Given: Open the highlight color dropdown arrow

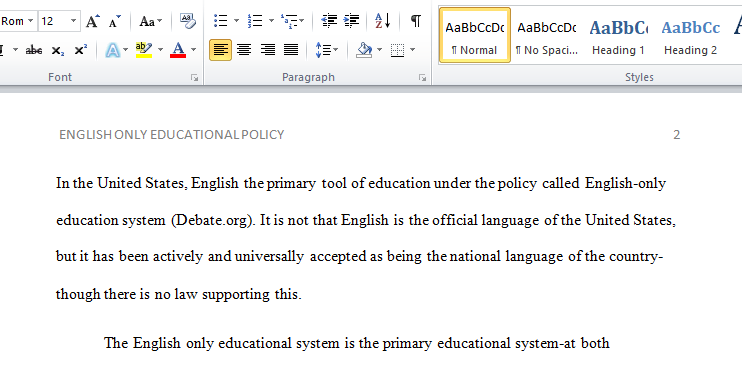Looking at the screenshot, I should 160,50.
